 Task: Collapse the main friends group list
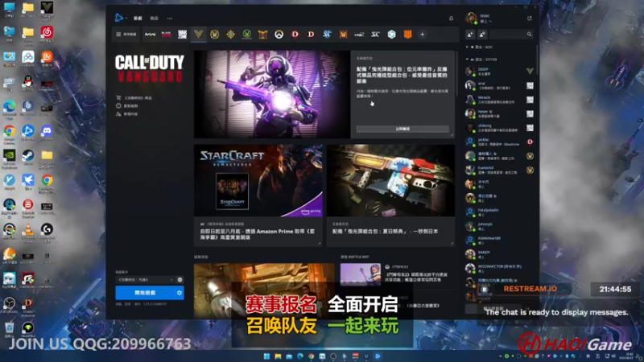pyautogui.click(x=481, y=60)
